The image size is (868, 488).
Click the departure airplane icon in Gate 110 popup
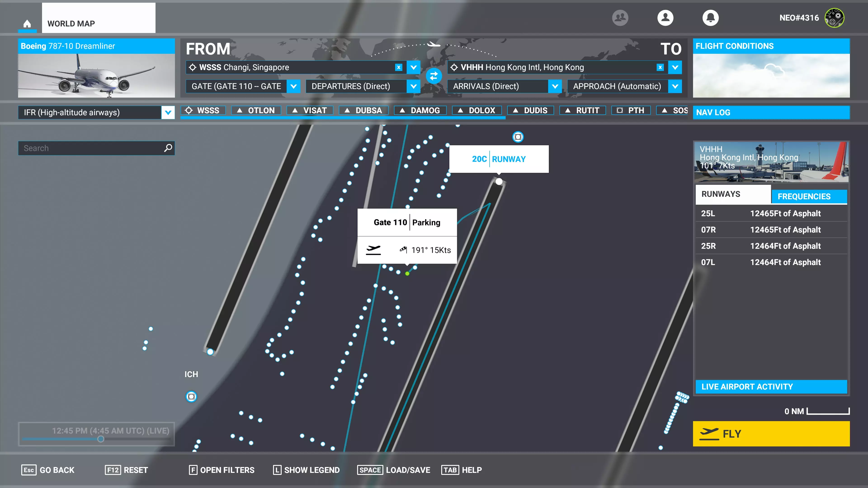click(x=373, y=250)
